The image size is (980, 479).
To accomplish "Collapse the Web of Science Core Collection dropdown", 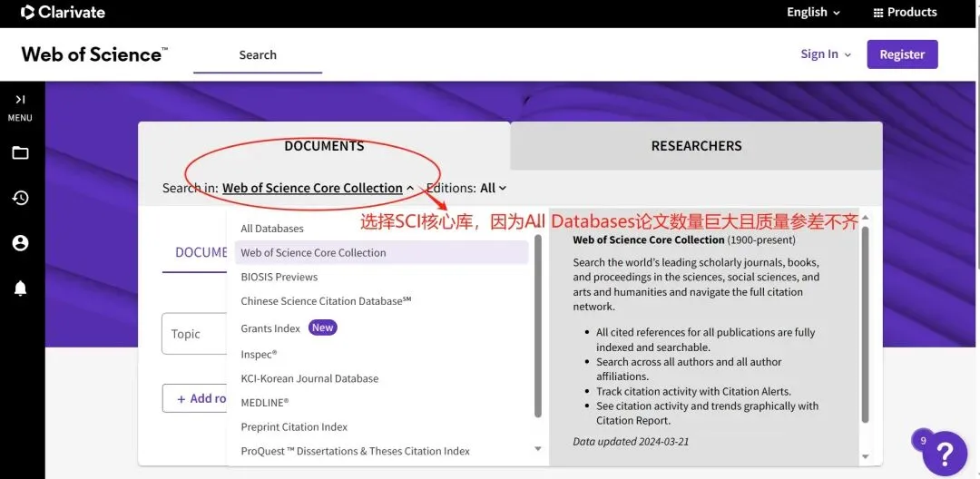I will 318,188.
